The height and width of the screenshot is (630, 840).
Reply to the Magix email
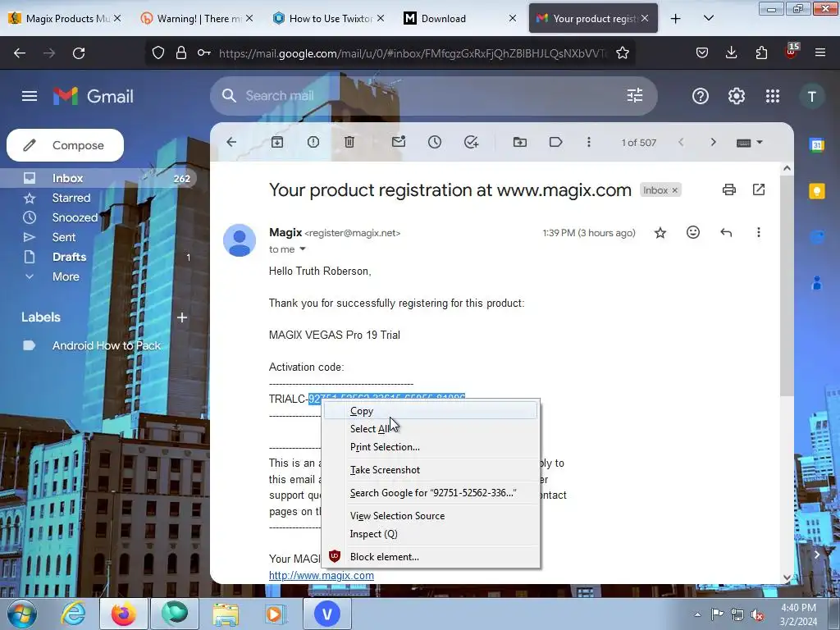pyautogui.click(x=726, y=232)
